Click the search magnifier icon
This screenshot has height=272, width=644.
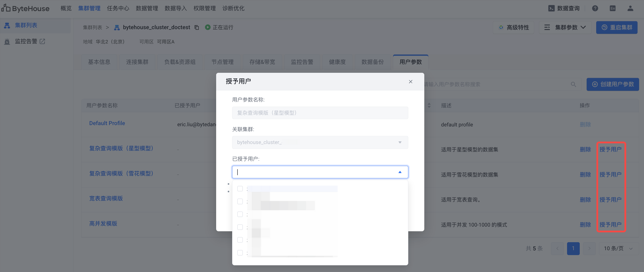[573, 84]
